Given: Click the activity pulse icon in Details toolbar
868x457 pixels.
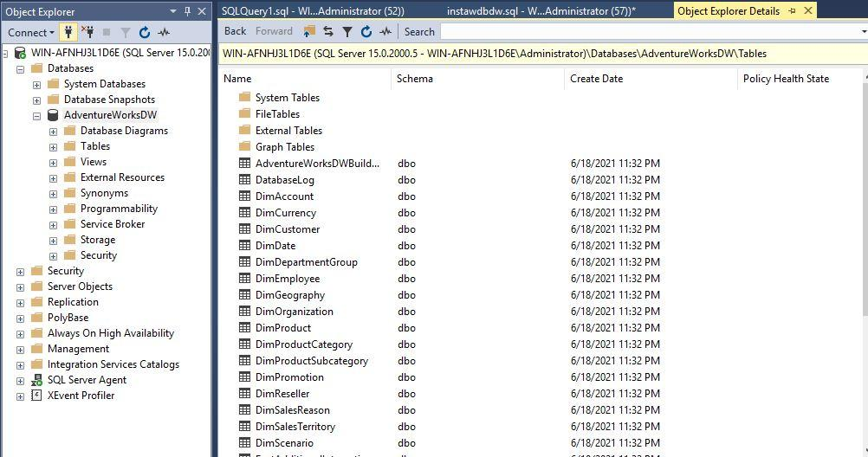Looking at the screenshot, I should click(x=385, y=31).
